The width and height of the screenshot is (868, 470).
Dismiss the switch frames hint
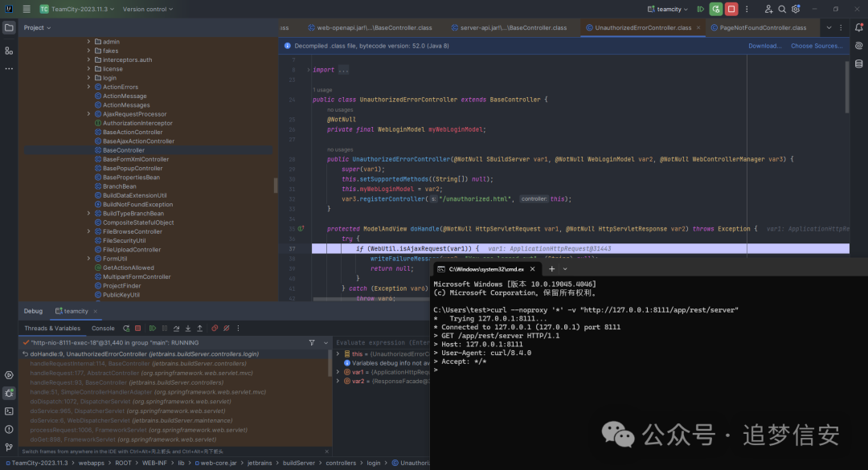[326, 452]
